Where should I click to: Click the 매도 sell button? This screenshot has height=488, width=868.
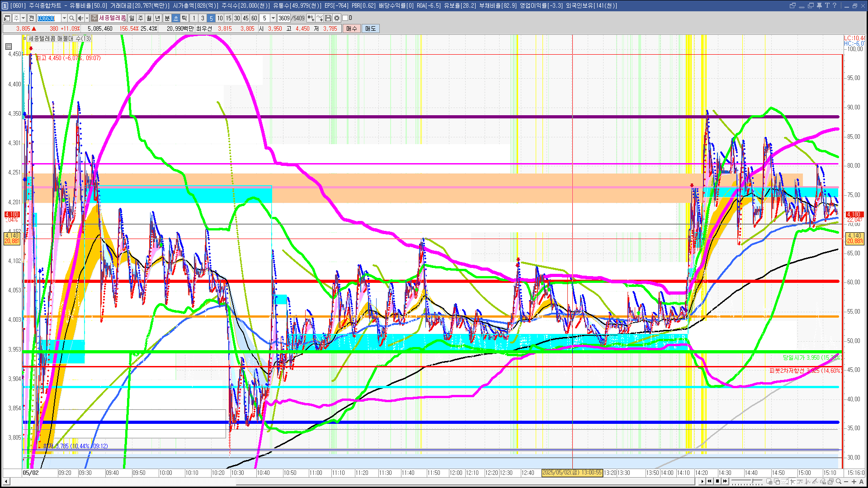(370, 28)
